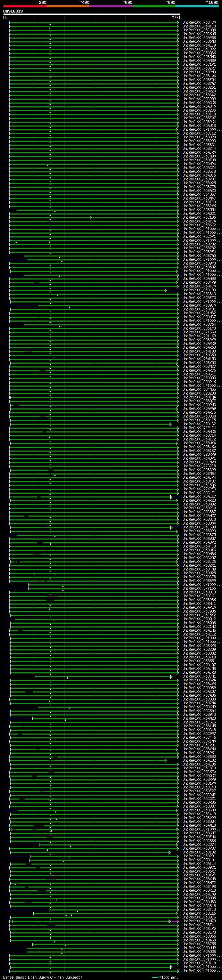222x980 pixels.
Task: Open hit UniRef100_Q8LNV0
Action: [x=199, y=462]
